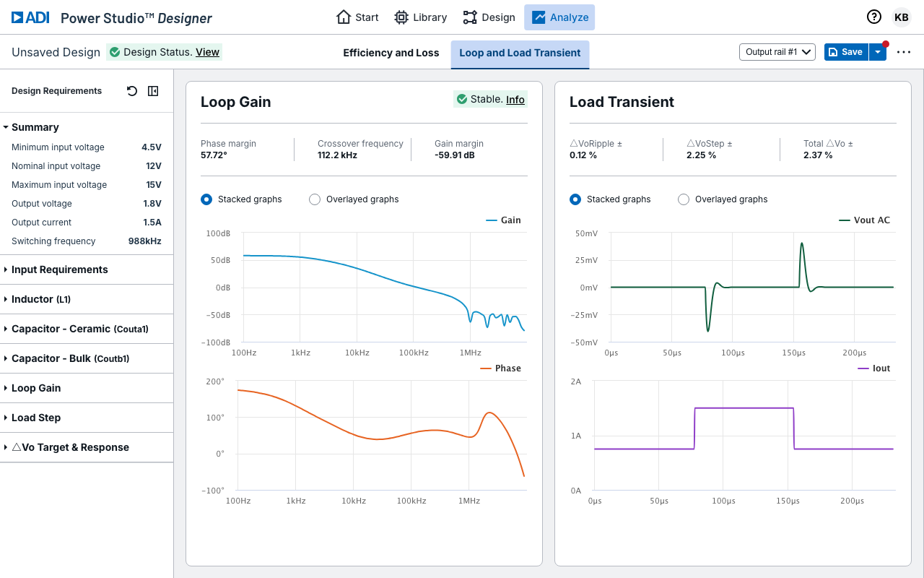Open the Stable Info link
Screen dimensions: 924x578
tap(515, 100)
